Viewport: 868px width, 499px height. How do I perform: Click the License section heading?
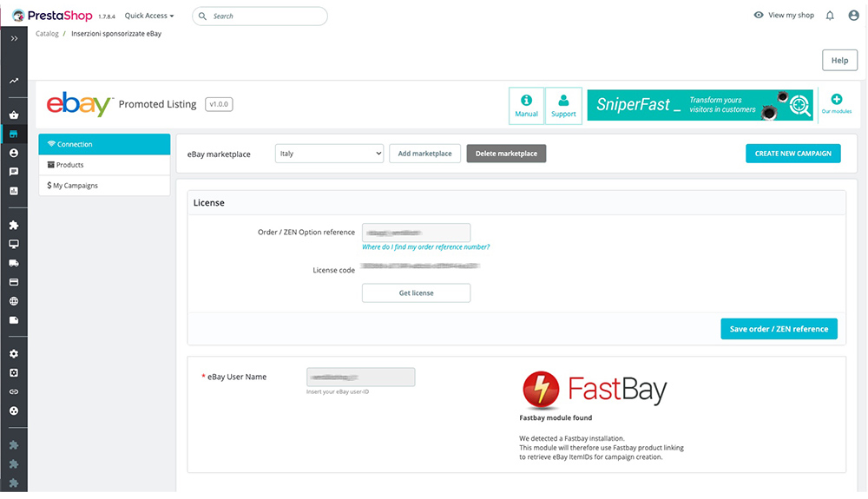pos(208,202)
